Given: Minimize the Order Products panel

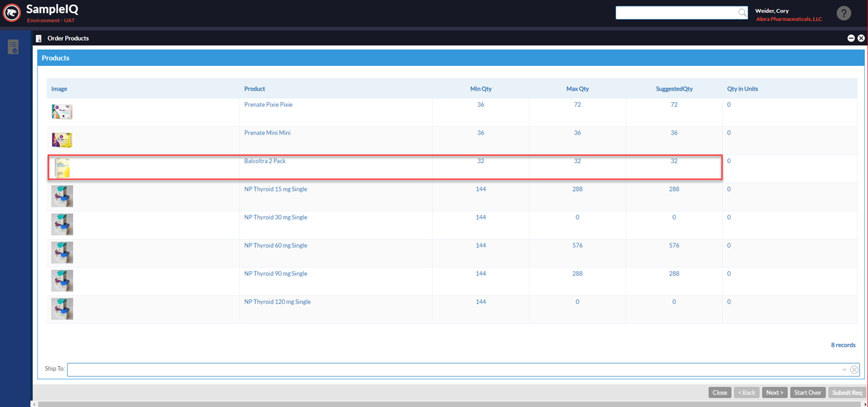Looking at the screenshot, I should pyautogui.click(x=851, y=38).
